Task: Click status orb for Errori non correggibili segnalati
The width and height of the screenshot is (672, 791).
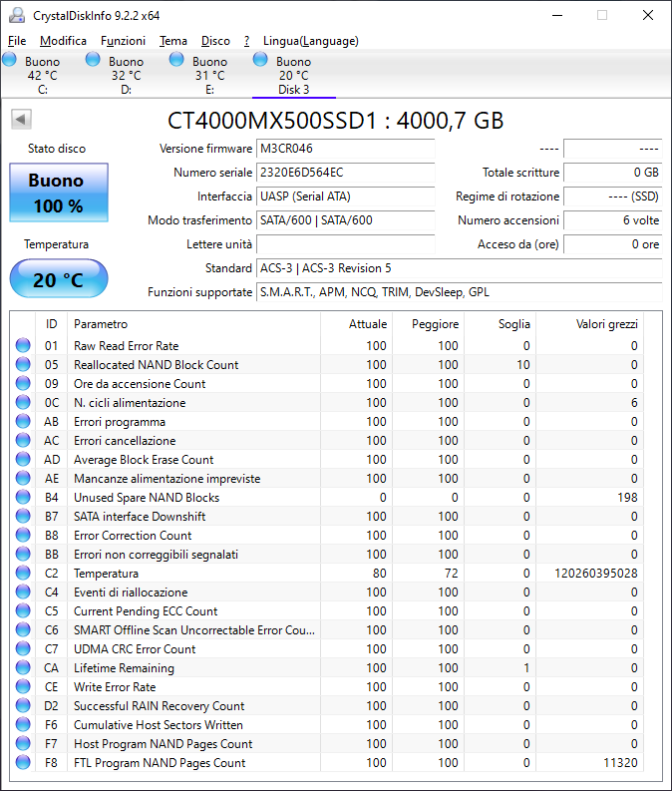Action: 23,554
